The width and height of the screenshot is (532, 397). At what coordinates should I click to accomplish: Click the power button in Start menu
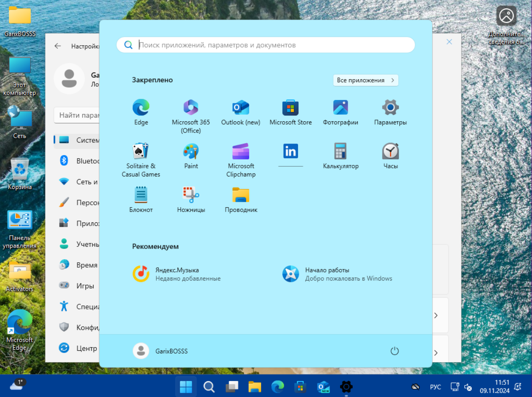tap(394, 351)
